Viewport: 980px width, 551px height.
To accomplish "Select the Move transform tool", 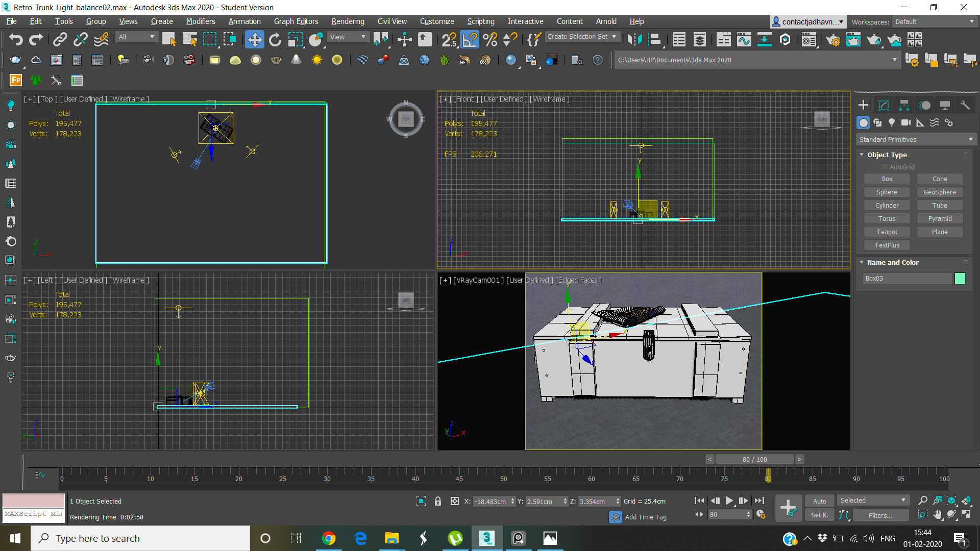I will (x=254, y=39).
